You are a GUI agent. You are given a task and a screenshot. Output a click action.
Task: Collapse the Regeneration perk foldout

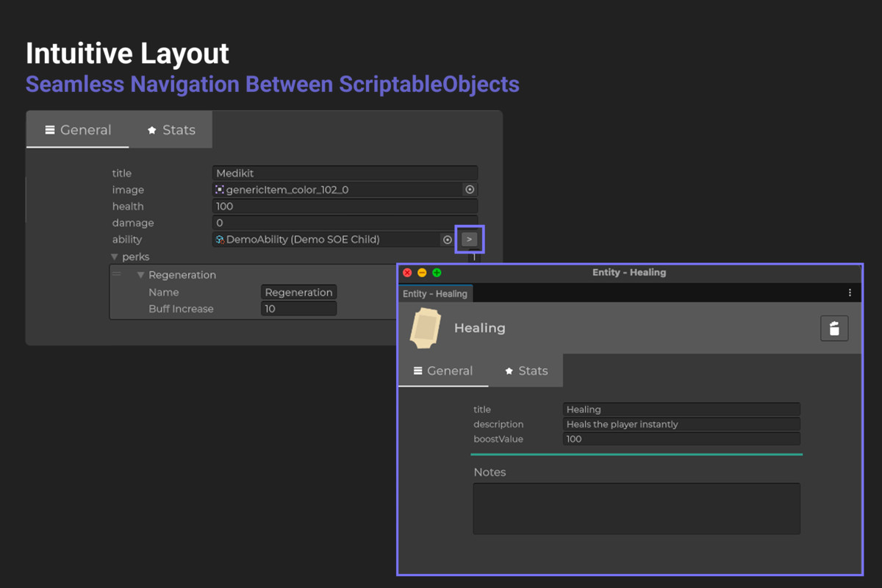(140, 275)
